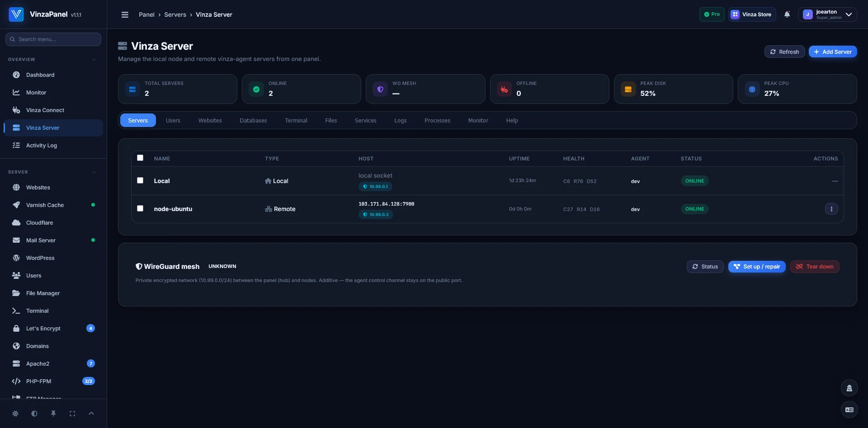Collapse the Server section chevron

coord(94,172)
